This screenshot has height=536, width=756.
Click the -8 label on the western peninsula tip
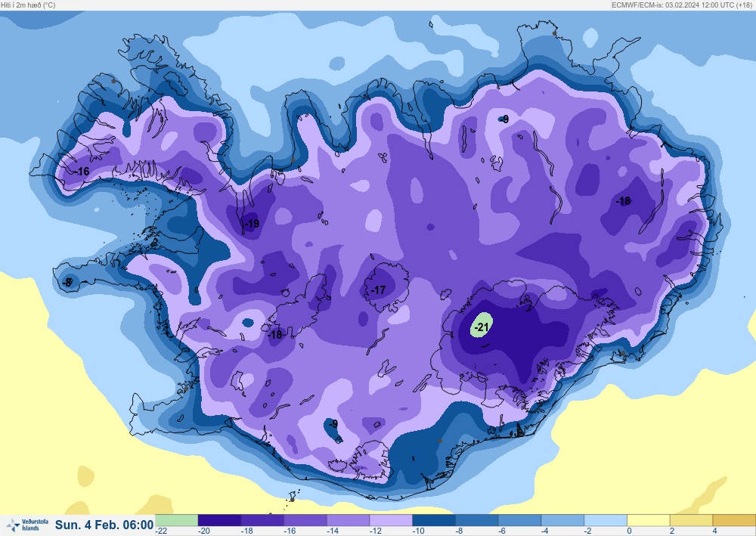click(68, 282)
